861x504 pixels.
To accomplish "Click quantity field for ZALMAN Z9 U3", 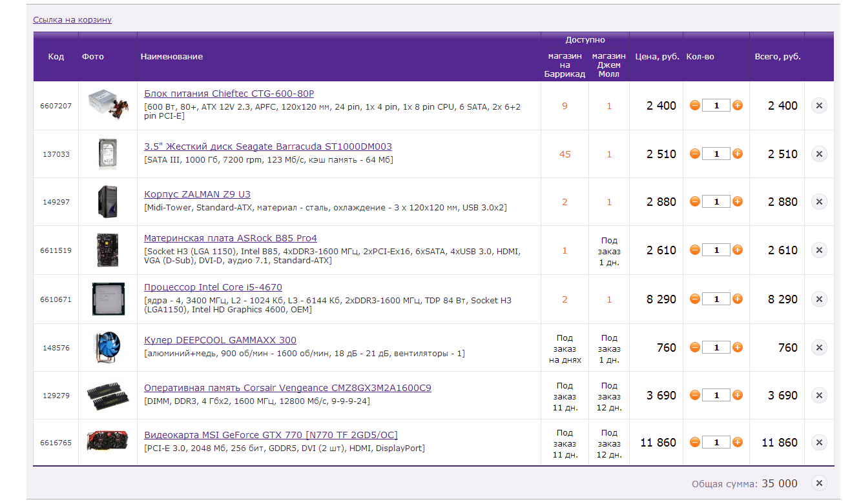I will tap(716, 201).
